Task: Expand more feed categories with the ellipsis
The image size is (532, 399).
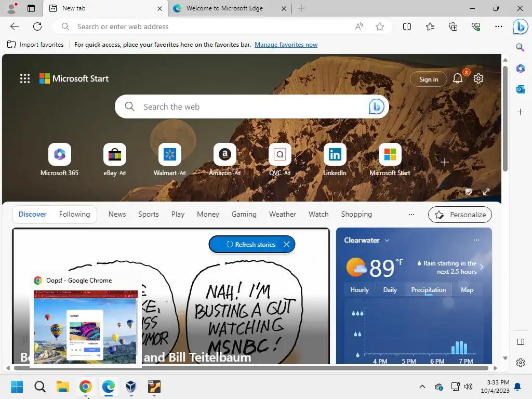Action: 411,215
